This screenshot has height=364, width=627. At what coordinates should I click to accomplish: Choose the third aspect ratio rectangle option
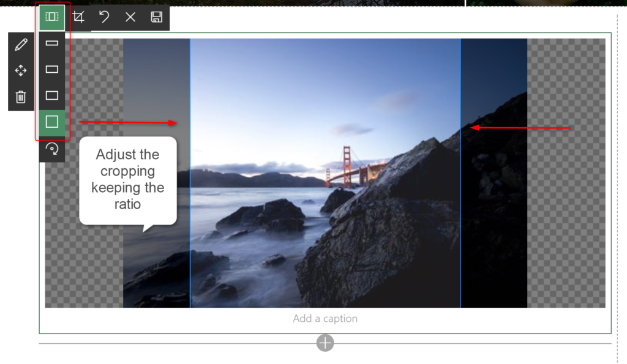pos(52,95)
